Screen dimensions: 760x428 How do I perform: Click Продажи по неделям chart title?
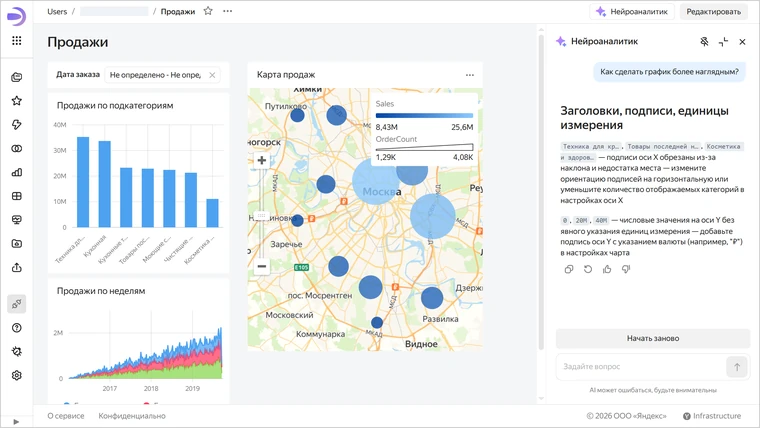(x=101, y=291)
